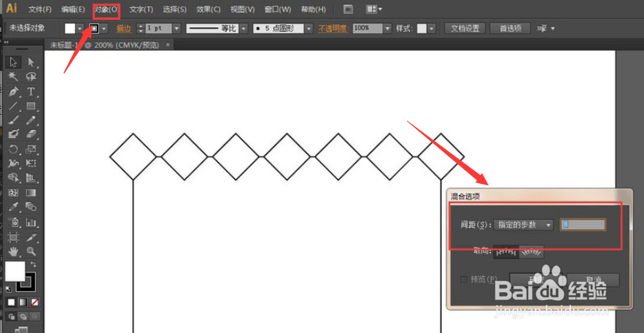Select the Eyedropper tool
644x333 pixels.
tap(14, 207)
